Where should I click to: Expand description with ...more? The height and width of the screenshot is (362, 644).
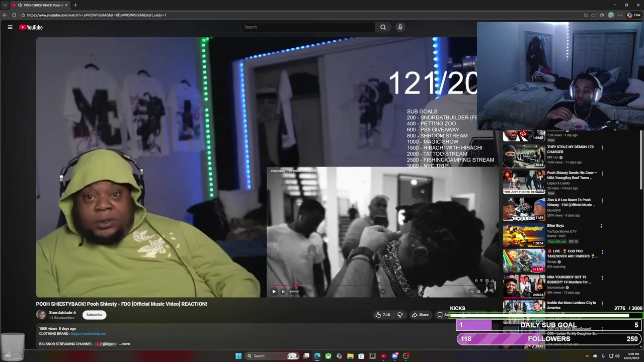click(124, 344)
